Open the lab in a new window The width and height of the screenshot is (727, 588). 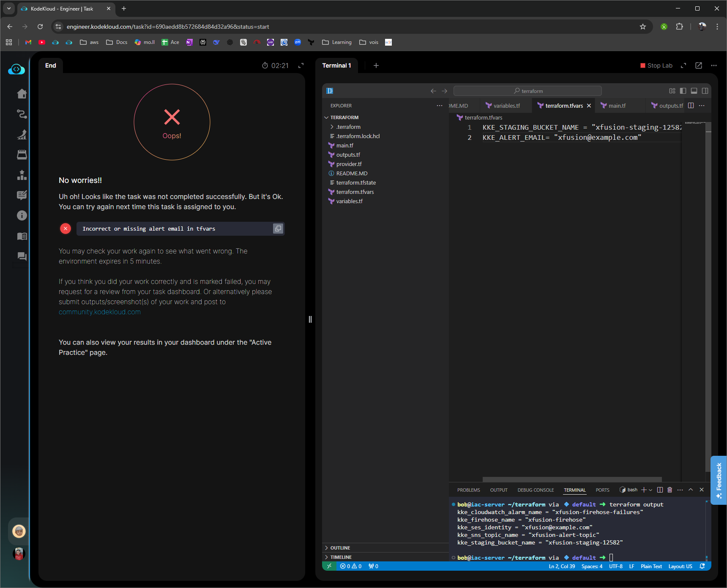point(699,65)
